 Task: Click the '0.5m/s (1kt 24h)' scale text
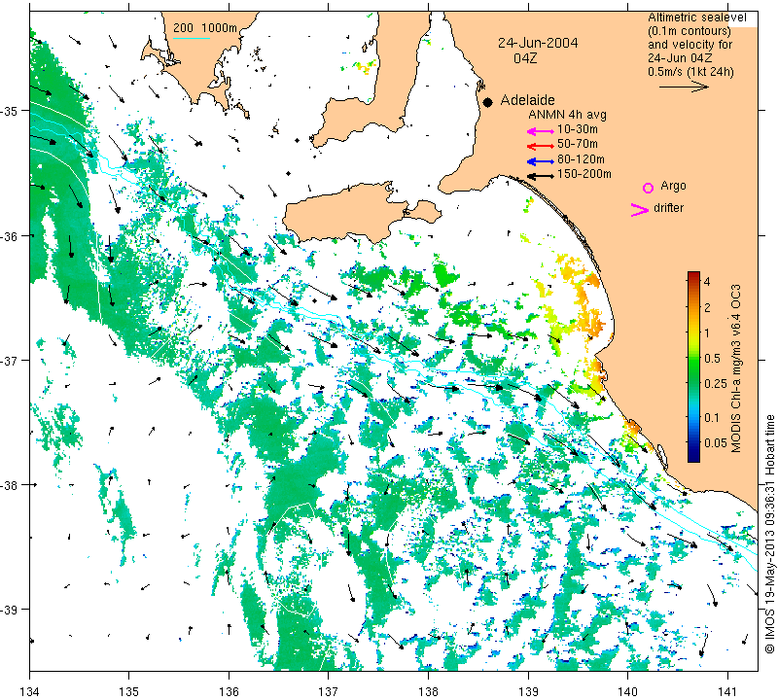(x=690, y=72)
